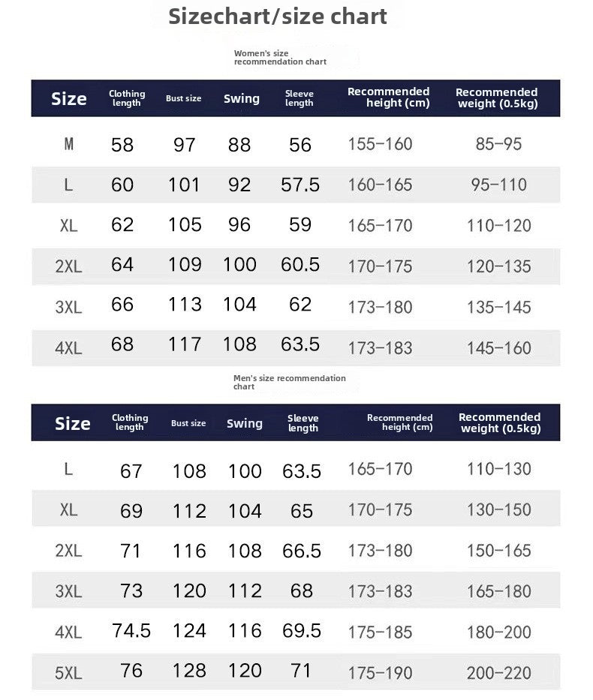The width and height of the screenshot is (593, 700).
Task: Click the Swing header in the men's table
Action: click(245, 423)
